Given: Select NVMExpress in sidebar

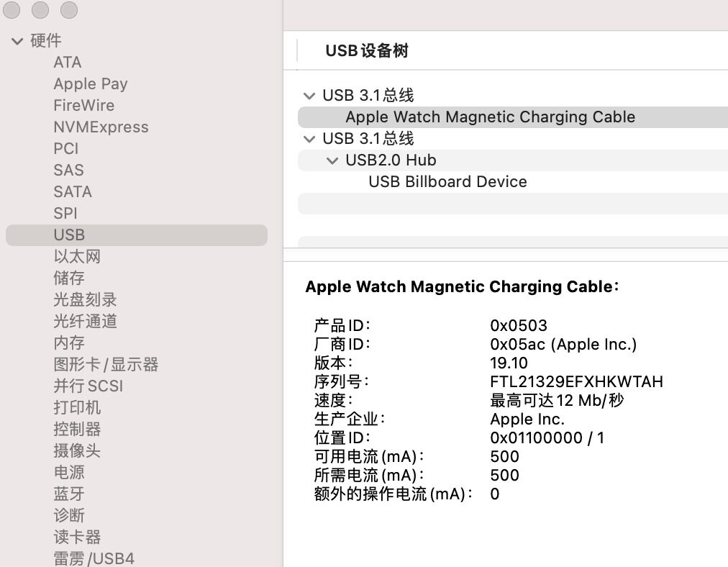Looking at the screenshot, I should point(101,127).
